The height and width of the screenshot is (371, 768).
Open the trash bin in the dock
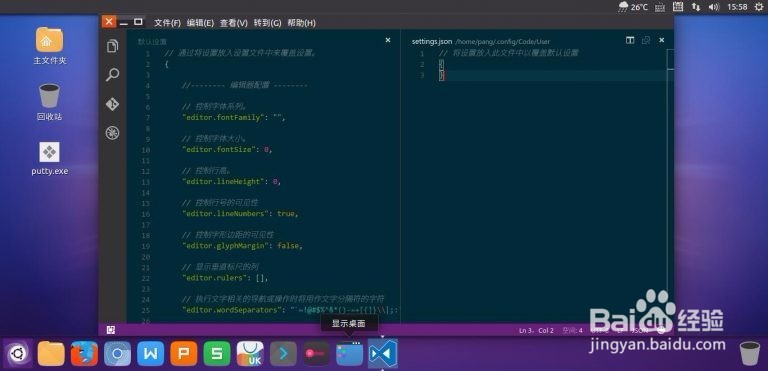pos(749,353)
